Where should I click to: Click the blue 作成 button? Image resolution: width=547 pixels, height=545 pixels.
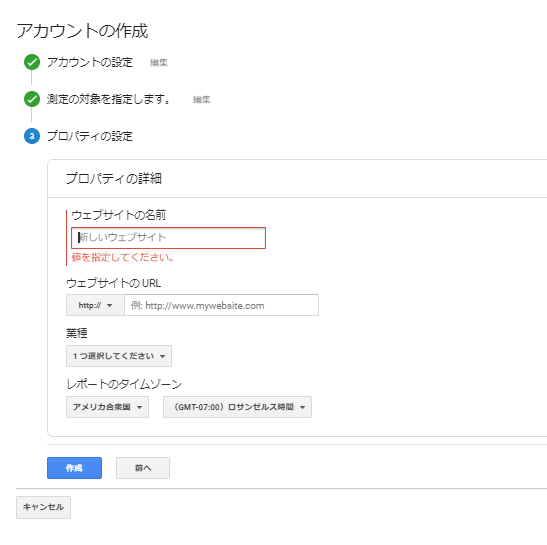click(x=75, y=468)
